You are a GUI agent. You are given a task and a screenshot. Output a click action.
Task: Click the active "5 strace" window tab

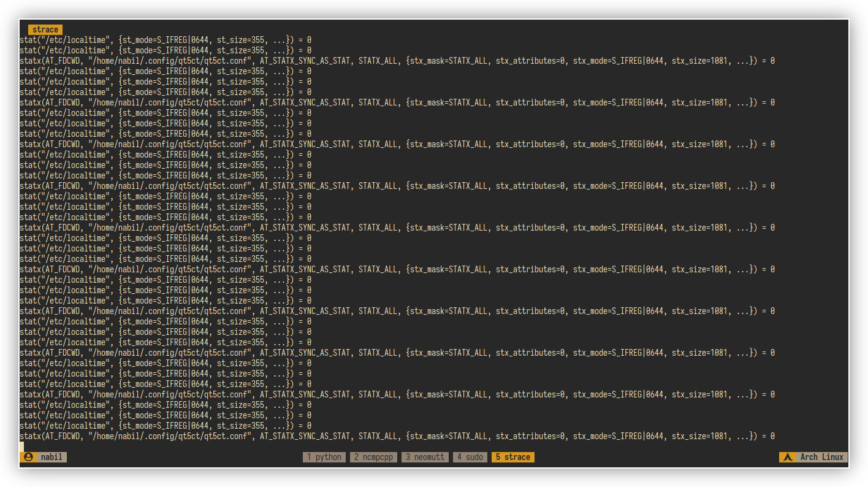513,457
